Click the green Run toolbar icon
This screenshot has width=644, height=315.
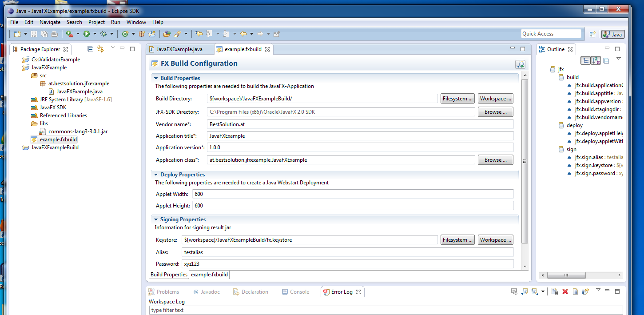pyautogui.click(x=87, y=34)
